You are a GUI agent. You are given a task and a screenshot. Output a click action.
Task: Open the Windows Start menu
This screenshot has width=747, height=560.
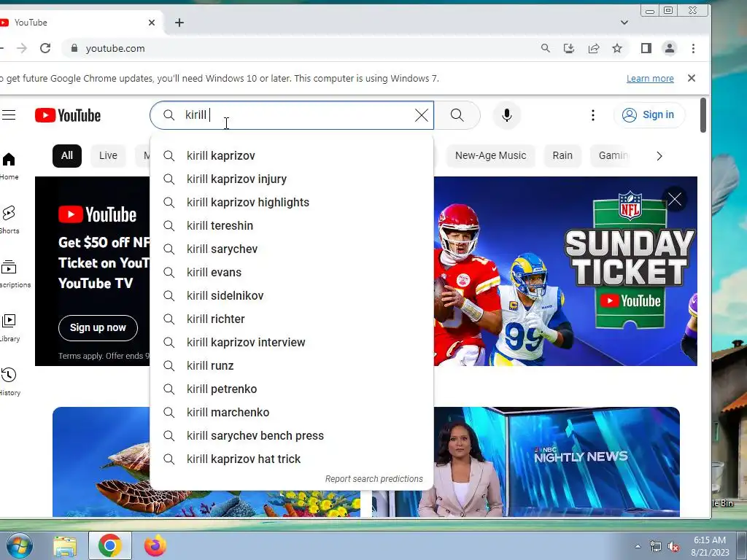tap(18, 545)
